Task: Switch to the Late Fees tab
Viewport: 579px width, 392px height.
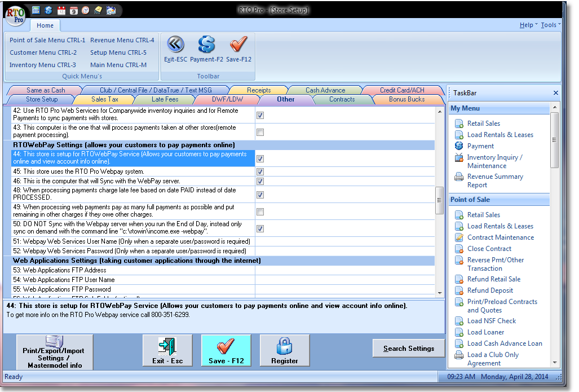Action: (165, 99)
